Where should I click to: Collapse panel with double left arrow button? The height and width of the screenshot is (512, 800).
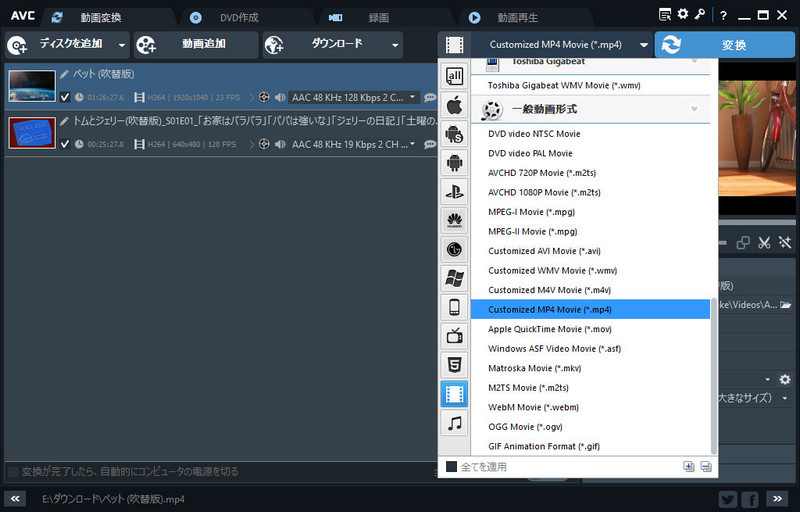click(x=15, y=499)
